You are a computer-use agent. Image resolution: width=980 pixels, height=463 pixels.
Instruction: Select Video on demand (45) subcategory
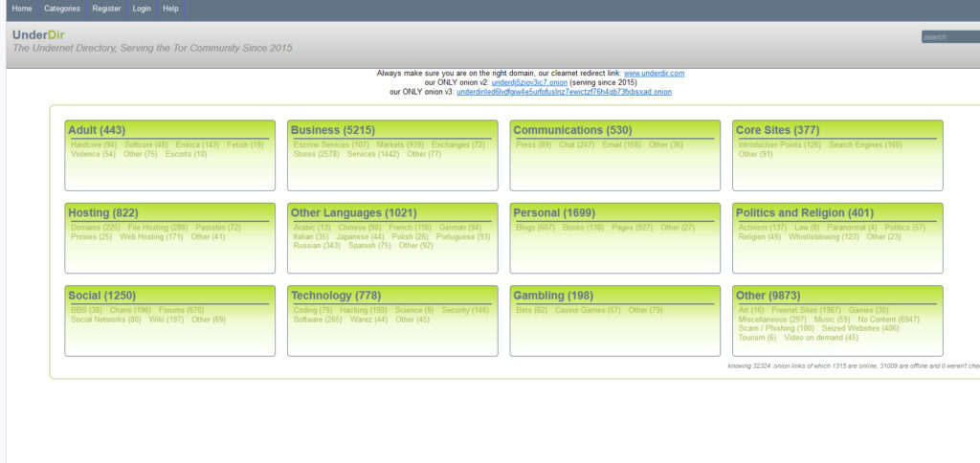point(821,338)
